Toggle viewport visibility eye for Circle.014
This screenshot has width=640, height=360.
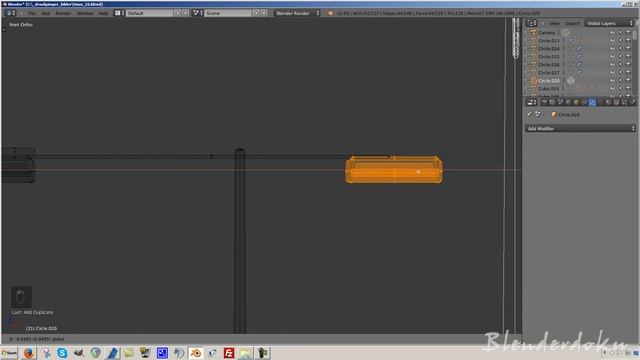pyautogui.click(x=613, y=49)
